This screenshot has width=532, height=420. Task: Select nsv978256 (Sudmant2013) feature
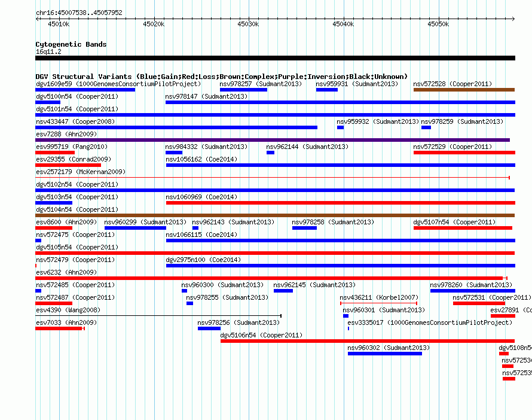click(209, 328)
